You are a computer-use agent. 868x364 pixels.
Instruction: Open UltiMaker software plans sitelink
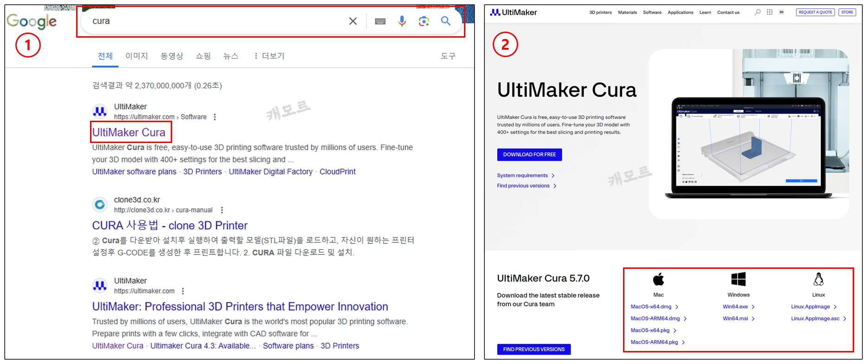coord(134,172)
